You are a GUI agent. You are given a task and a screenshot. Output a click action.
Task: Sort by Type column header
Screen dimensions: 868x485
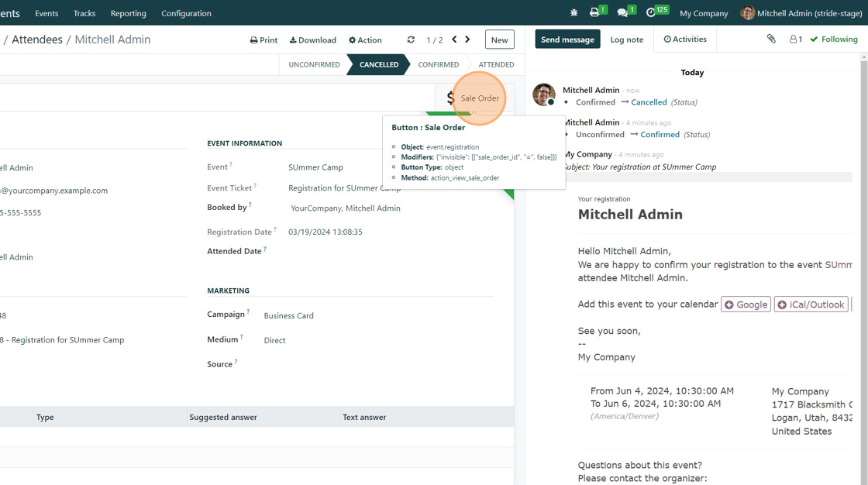pos(45,417)
